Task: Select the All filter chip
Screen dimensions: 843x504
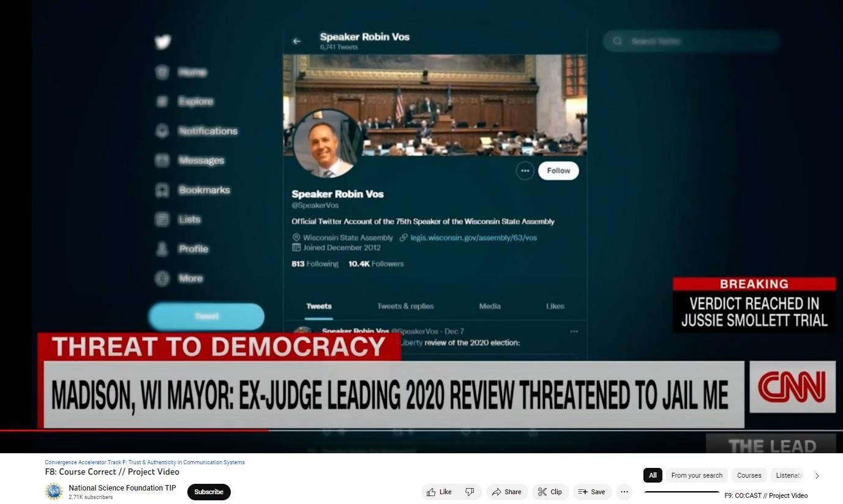Action: point(653,475)
